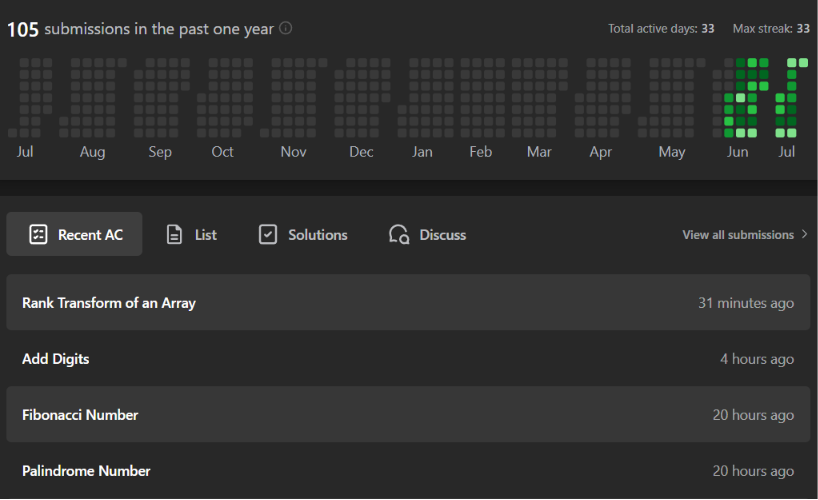818x500 pixels.
Task: Click the info icon beside submissions count
Action: click(285, 28)
